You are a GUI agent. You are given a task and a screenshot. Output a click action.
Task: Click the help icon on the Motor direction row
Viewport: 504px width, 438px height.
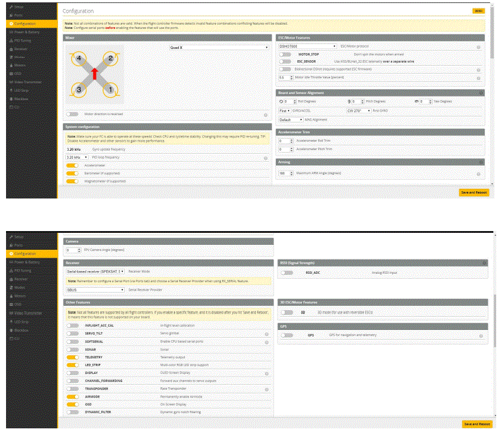(266, 115)
